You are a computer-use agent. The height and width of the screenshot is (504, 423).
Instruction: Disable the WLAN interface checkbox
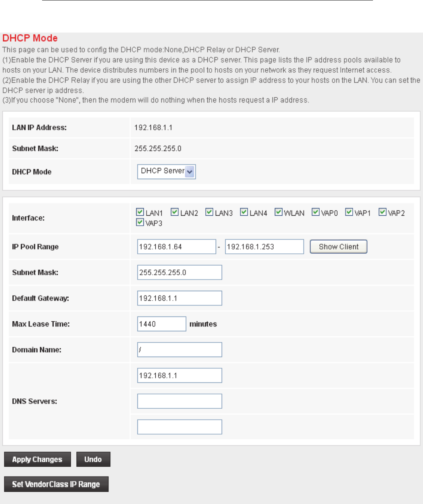[x=278, y=212]
